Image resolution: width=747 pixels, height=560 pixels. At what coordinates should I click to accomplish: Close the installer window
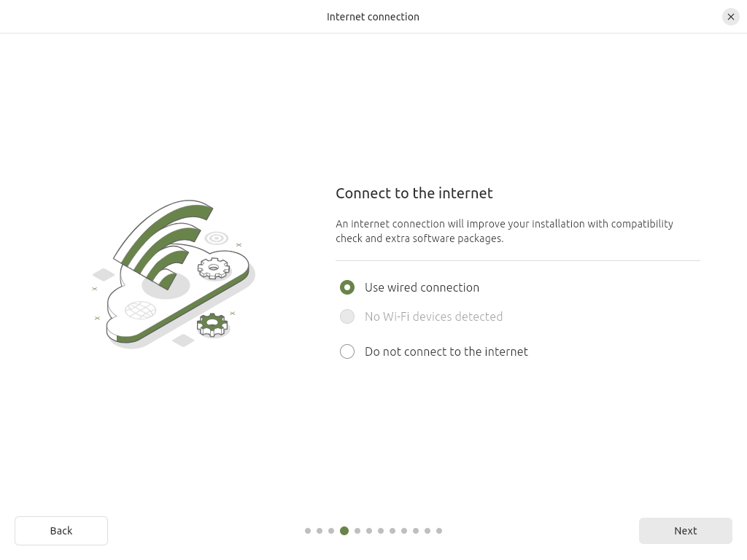coord(730,17)
